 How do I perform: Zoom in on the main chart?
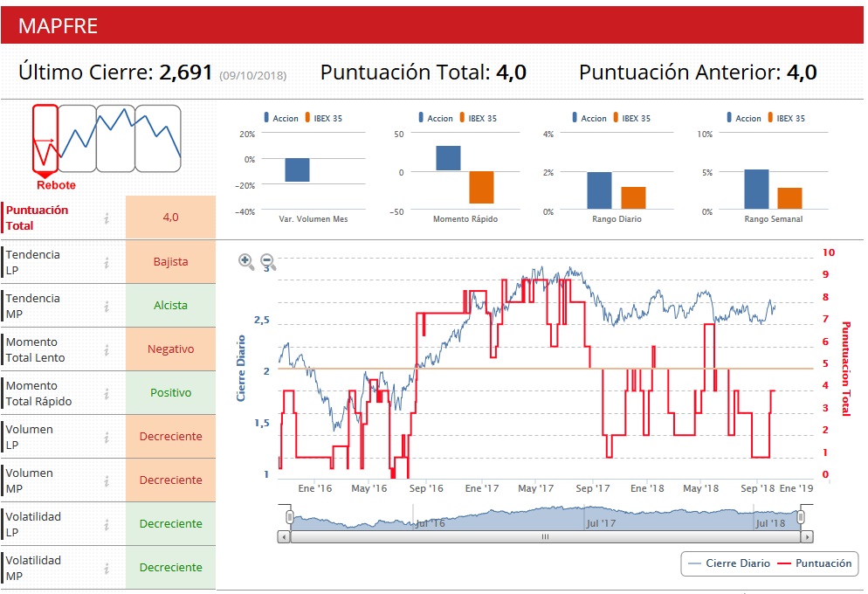click(x=246, y=261)
